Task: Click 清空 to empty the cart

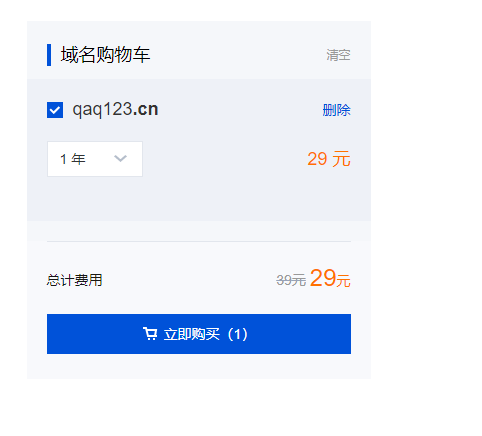Action: point(338,55)
